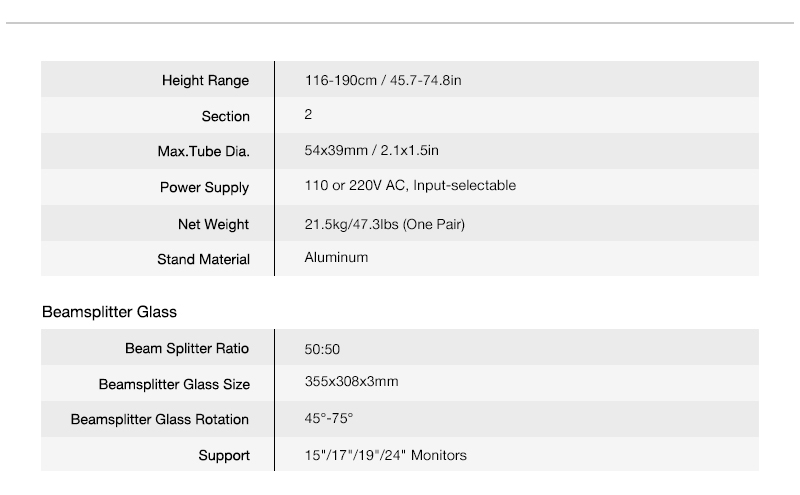Select the 50:50 ratio value
800x495 pixels.
323,350
